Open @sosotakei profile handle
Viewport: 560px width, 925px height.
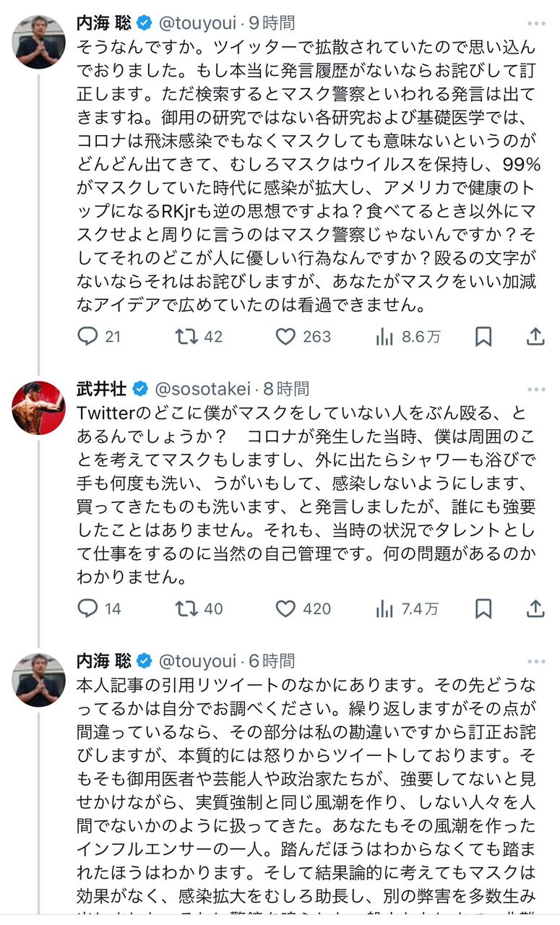coord(202,389)
